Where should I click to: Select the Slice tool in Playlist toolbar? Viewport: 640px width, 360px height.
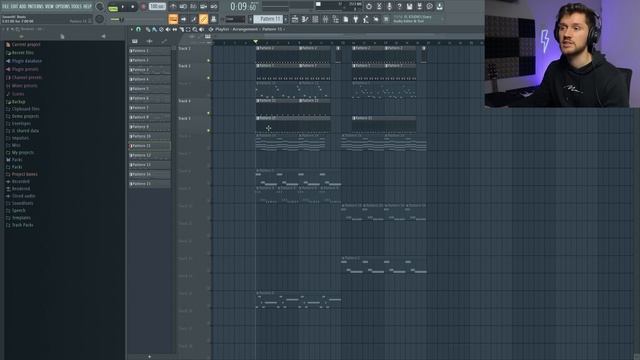(x=181, y=29)
